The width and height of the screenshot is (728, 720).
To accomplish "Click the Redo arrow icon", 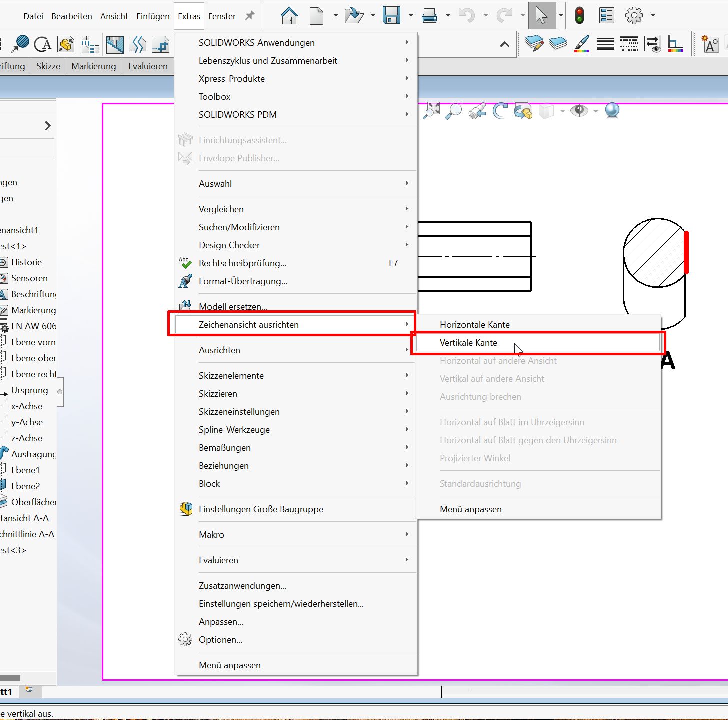I will pos(504,16).
